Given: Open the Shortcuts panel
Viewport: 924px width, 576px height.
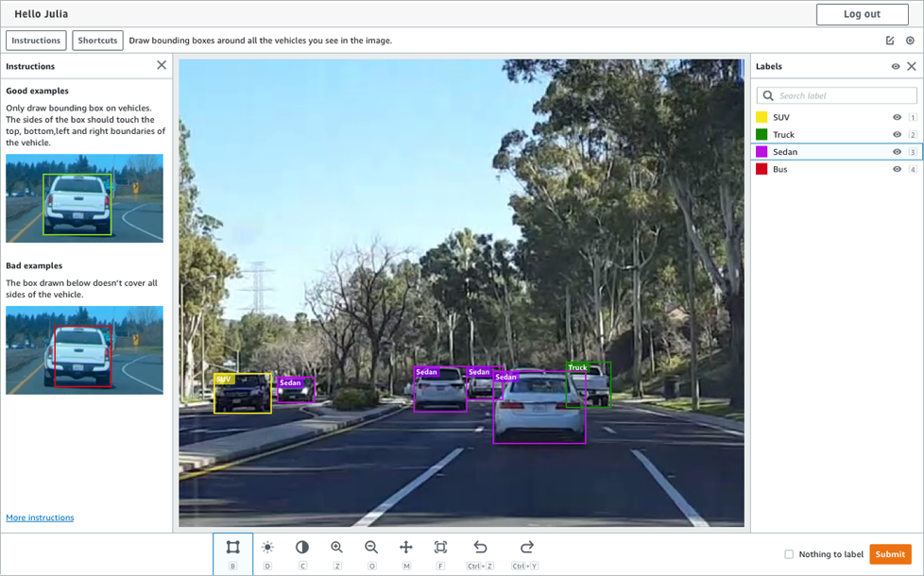Looking at the screenshot, I should [96, 41].
